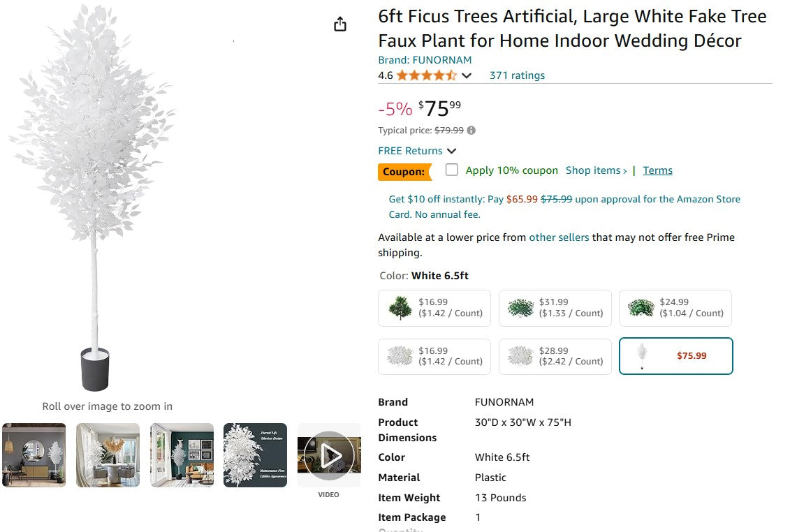Select the $31.99 green tree variant

point(555,308)
